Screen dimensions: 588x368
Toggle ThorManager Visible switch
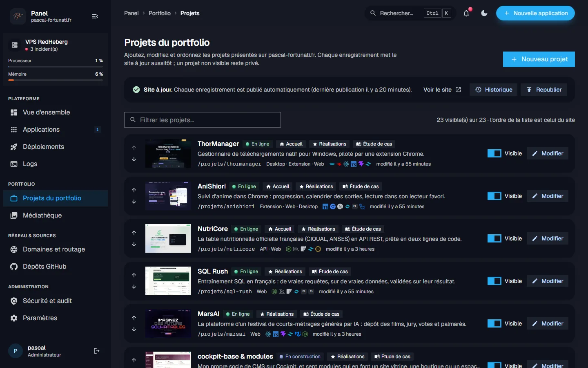click(x=494, y=153)
